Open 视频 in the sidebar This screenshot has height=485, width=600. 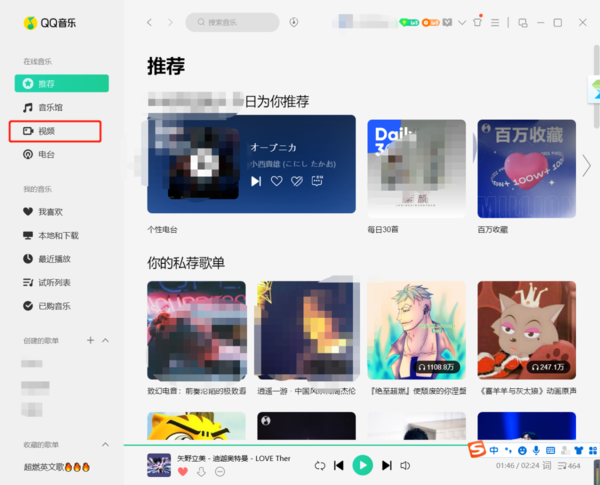point(55,131)
